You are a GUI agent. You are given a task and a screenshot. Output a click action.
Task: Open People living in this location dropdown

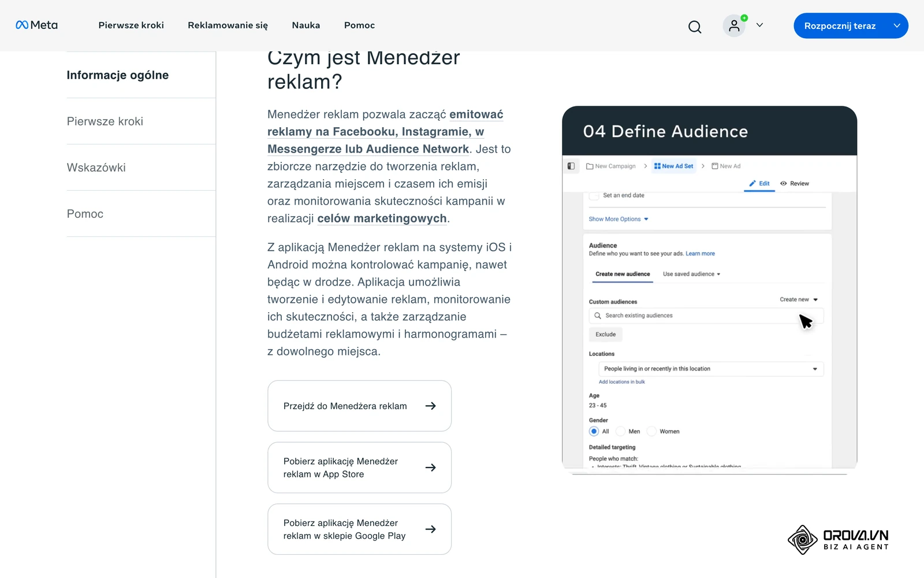pyautogui.click(x=711, y=369)
